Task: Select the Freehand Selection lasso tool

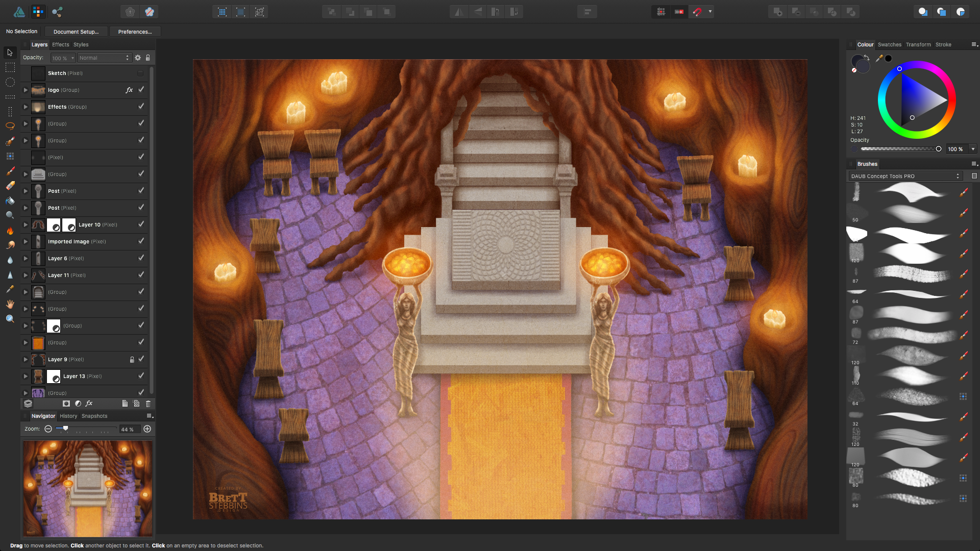Action: [x=10, y=126]
